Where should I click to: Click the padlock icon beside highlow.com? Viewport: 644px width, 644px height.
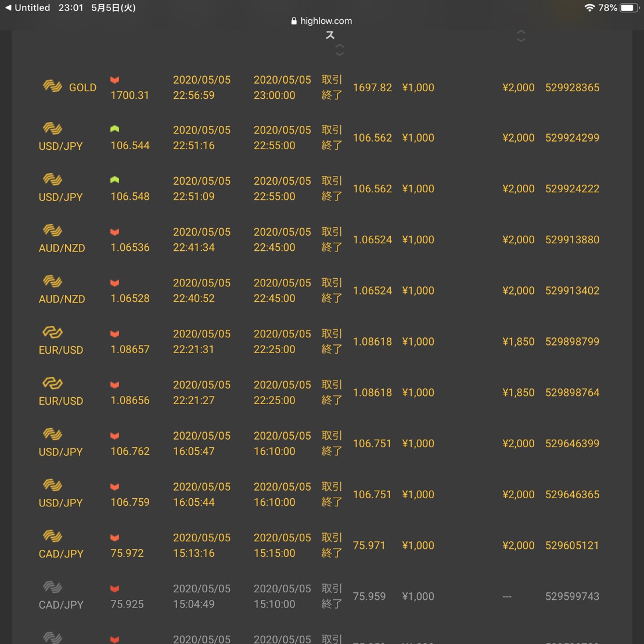294,21
